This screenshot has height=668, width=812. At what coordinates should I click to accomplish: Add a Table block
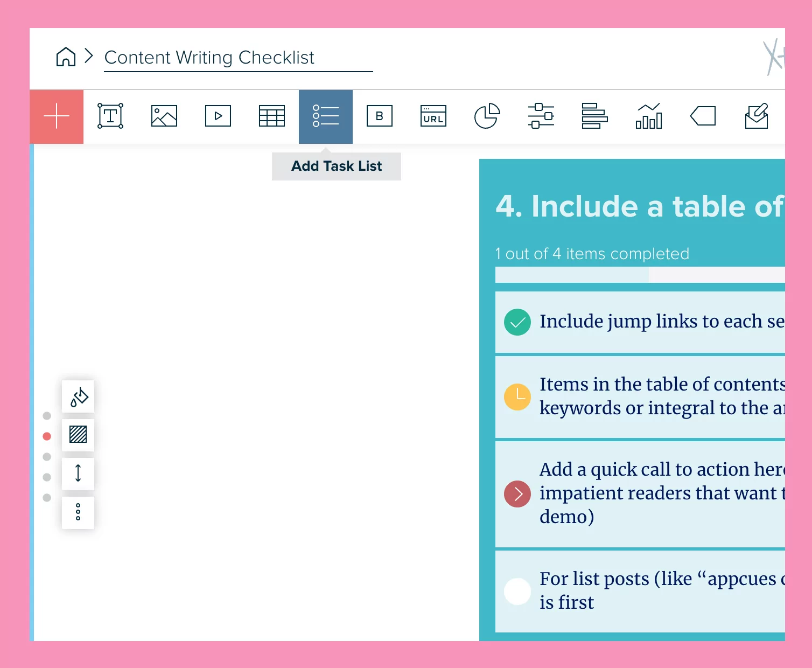[271, 116]
